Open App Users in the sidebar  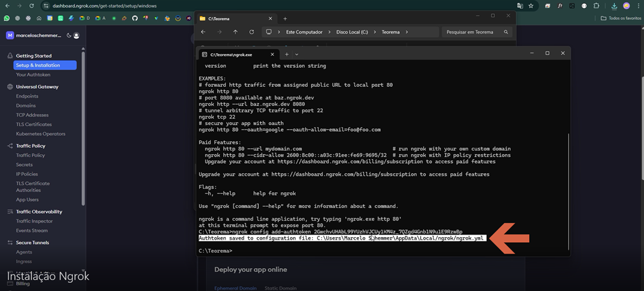[x=27, y=200]
